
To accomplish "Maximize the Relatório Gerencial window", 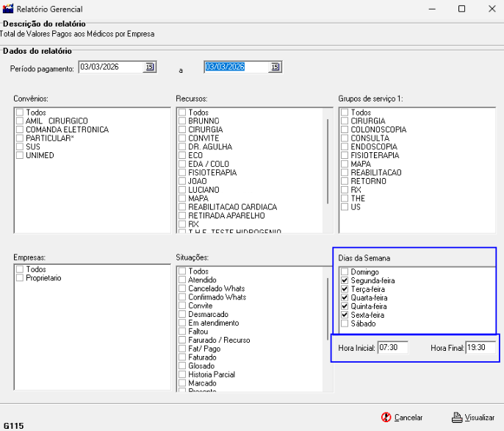I will click(461, 10).
